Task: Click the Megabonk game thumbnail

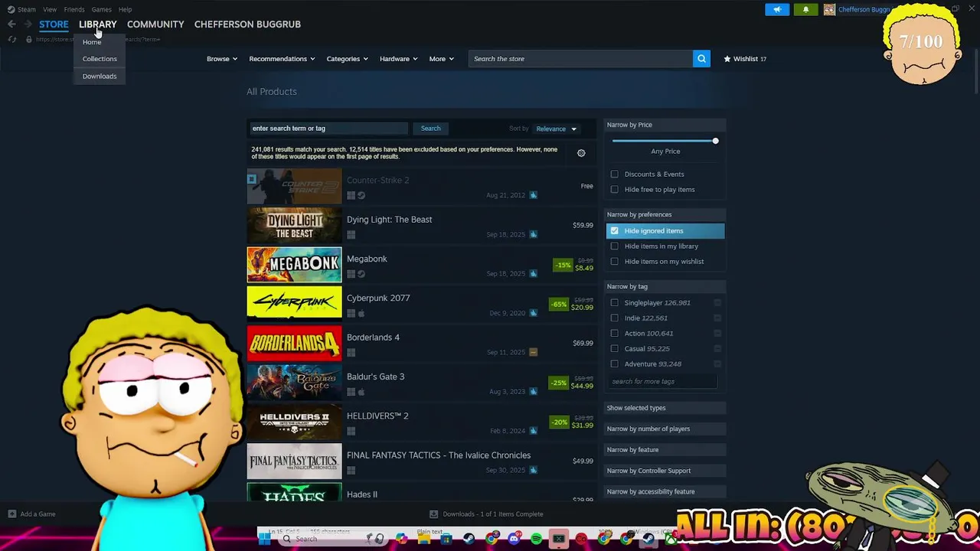Action: coord(294,265)
